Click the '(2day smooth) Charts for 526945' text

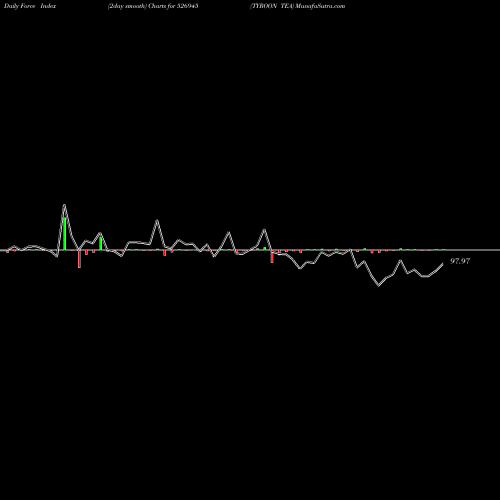153,6
